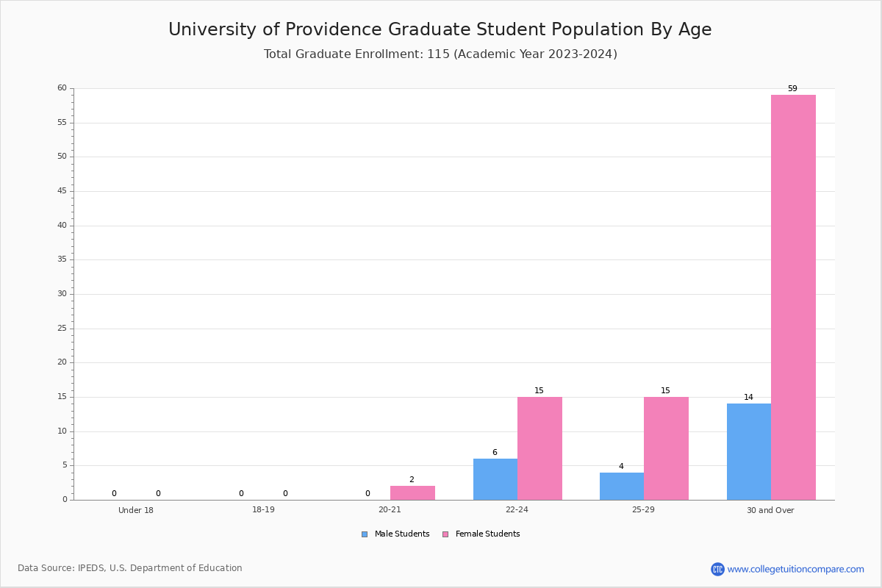Select the female 20-21 bar
The height and width of the screenshot is (588, 882).
[x=412, y=492]
